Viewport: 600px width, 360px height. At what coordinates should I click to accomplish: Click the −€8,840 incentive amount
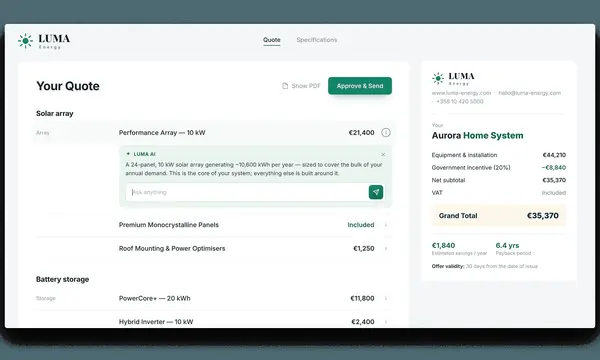pyautogui.click(x=554, y=168)
